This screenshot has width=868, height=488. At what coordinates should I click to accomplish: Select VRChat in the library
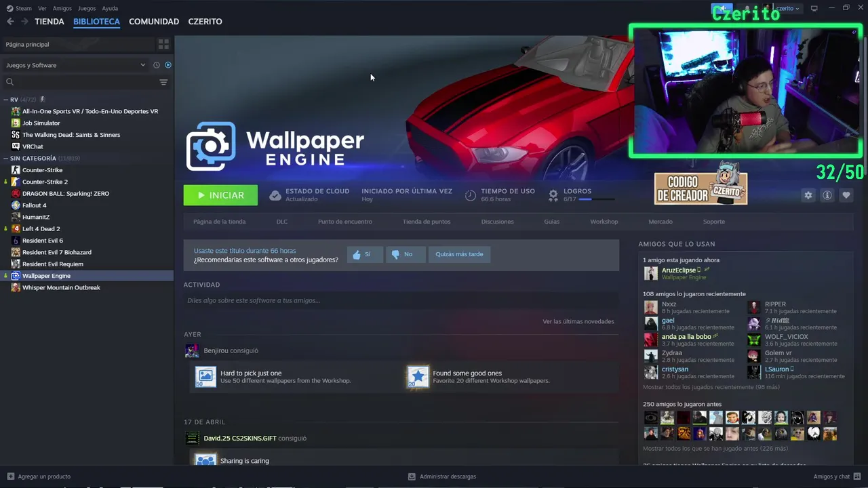click(x=33, y=146)
